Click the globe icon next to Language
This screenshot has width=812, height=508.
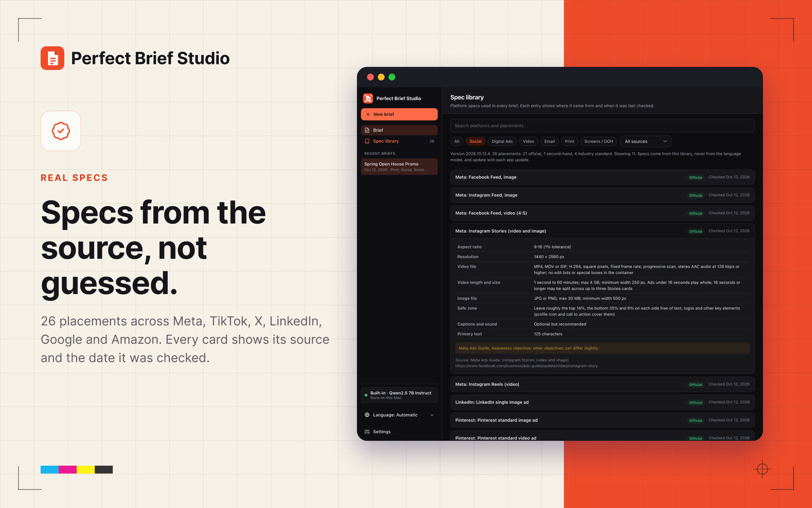tap(367, 415)
